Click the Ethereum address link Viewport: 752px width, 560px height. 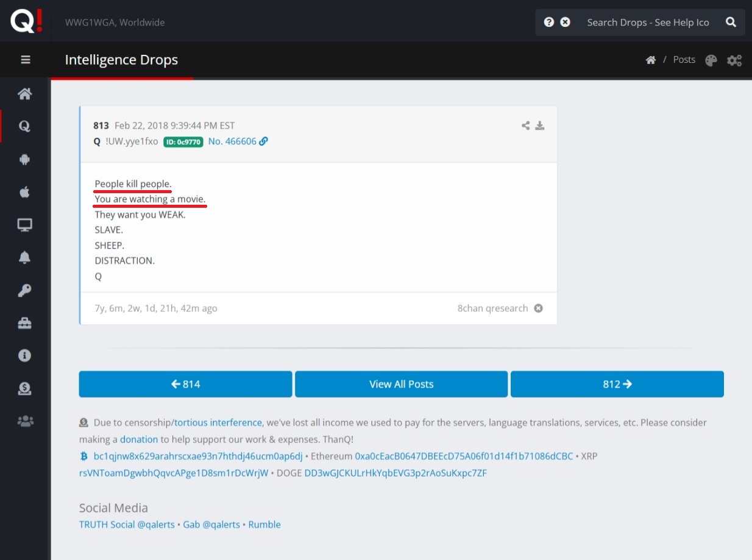tap(464, 456)
